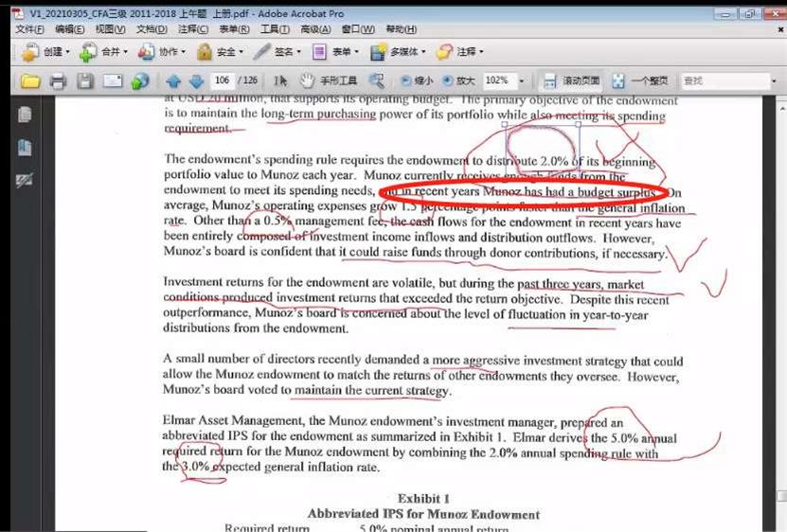Screen dimensions: 787x532
Task: Open the 编辑(E) menu
Action: coord(69,29)
